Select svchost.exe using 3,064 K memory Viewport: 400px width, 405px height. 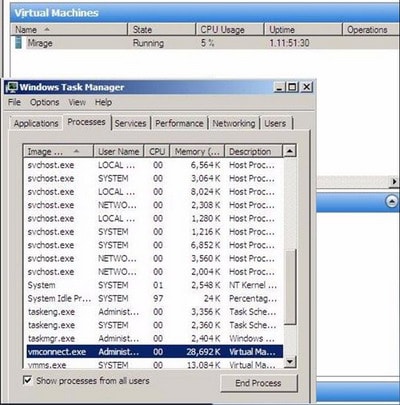coord(155,178)
